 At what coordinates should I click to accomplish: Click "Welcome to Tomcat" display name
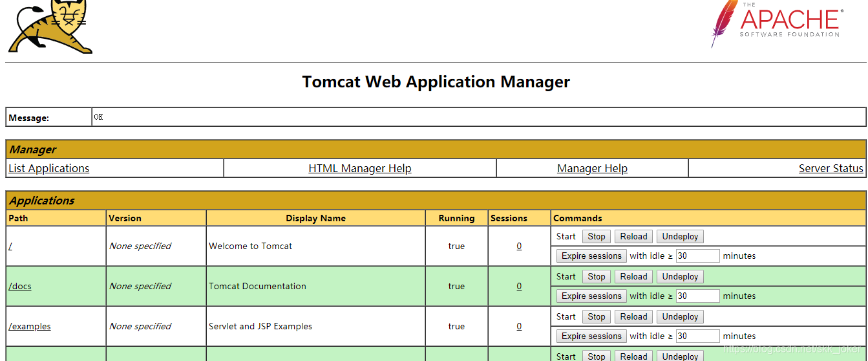coord(250,246)
